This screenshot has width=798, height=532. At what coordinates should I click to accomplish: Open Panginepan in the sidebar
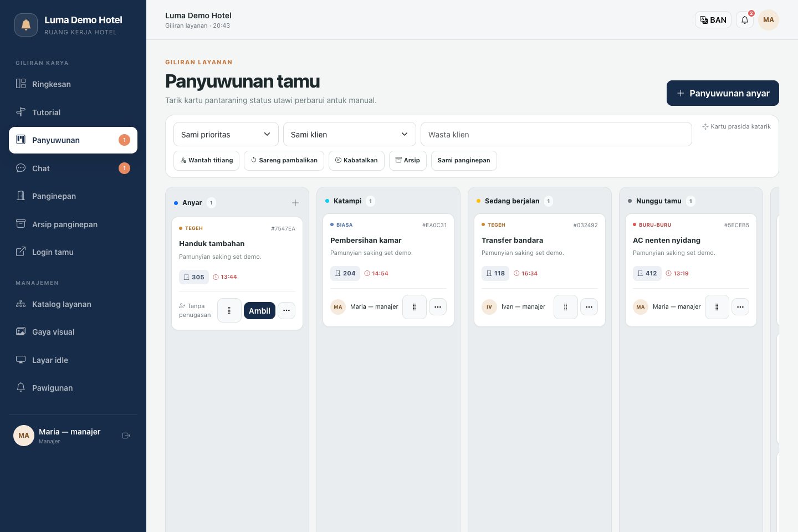coord(73,196)
